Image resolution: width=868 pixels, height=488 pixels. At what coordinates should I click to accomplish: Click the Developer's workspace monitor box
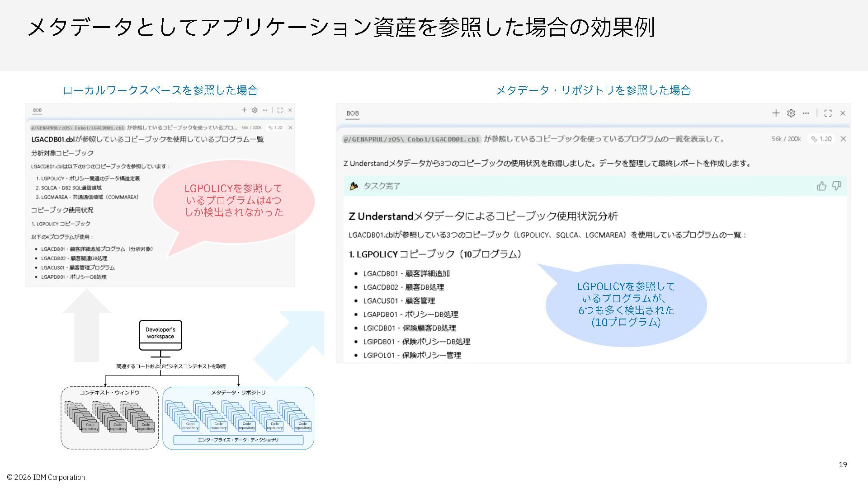(160, 335)
